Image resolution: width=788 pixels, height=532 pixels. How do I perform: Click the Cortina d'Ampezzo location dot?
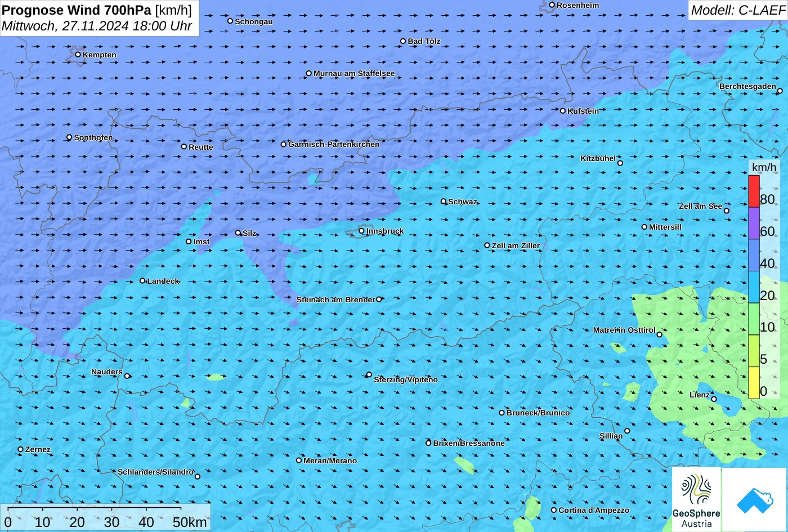coord(554,510)
